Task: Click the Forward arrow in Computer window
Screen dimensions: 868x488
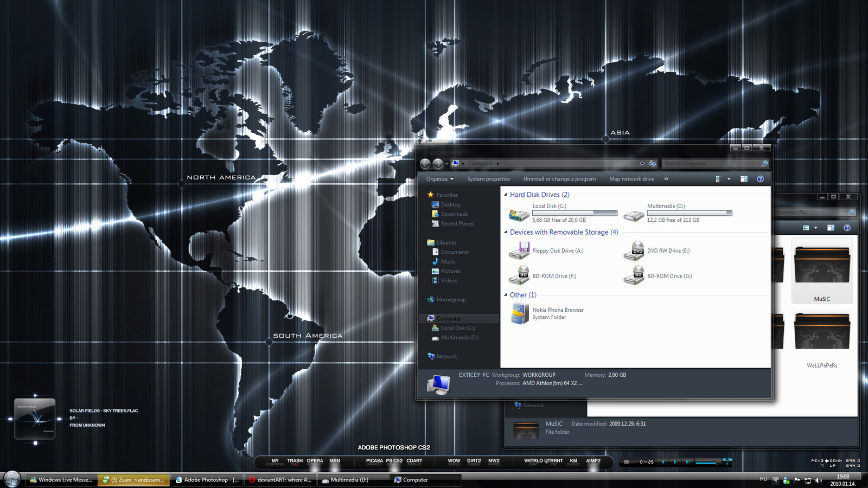Action: click(x=438, y=163)
